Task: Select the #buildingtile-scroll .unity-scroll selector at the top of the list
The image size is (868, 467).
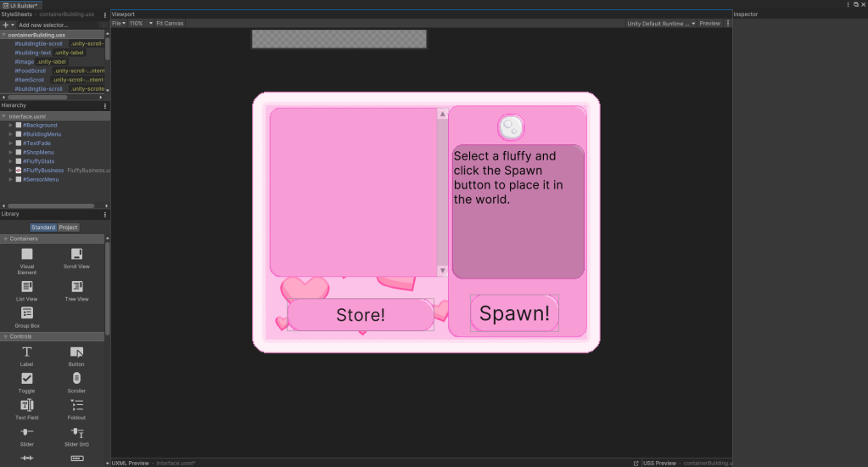Action: tap(59, 44)
